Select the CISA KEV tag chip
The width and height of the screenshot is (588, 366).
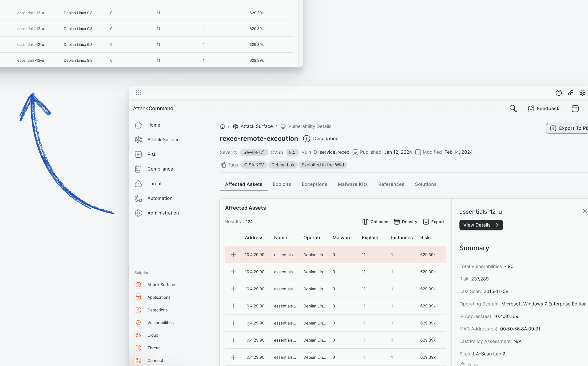254,165
